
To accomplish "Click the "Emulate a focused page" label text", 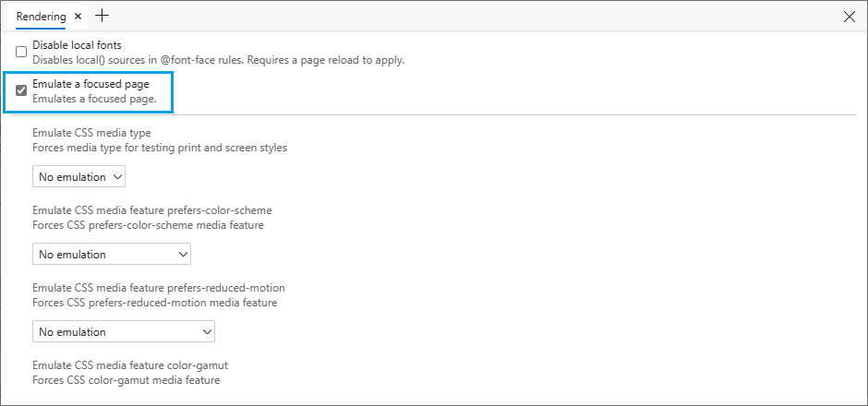I will [x=90, y=84].
